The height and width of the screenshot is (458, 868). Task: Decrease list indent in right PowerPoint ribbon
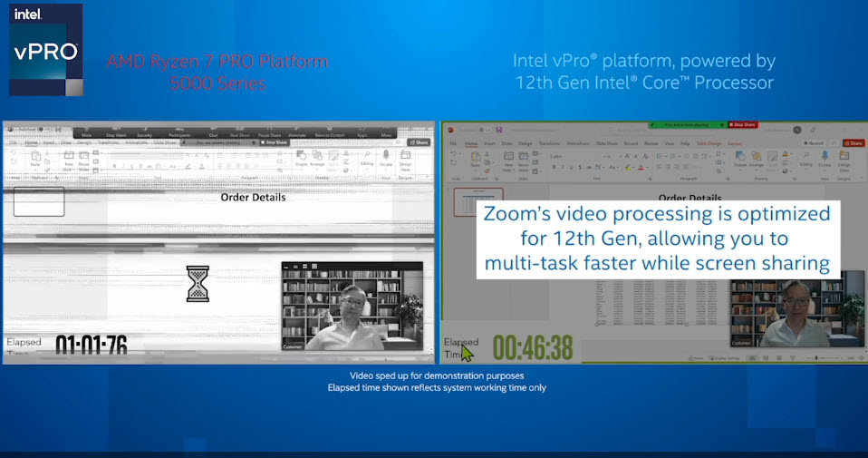point(687,156)
